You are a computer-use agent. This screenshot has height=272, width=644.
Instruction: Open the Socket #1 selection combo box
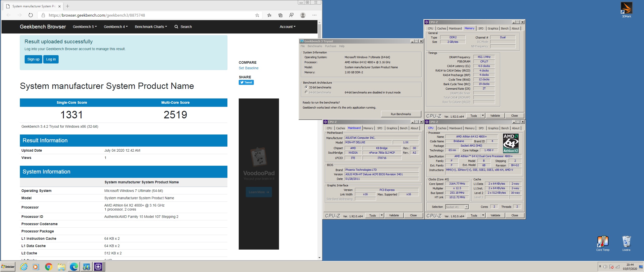point(457,207)
